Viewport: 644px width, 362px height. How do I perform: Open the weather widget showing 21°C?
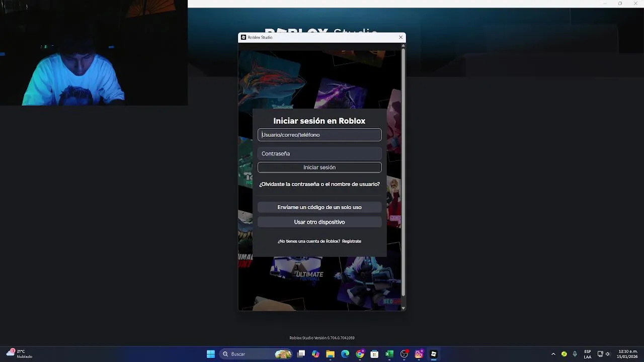[x=19, y=354]
